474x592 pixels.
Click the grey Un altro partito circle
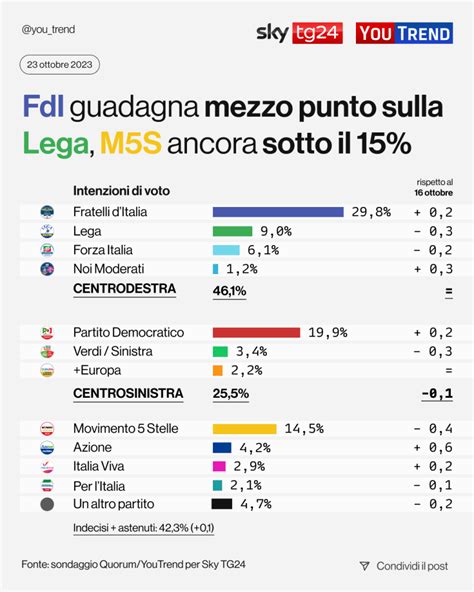[47, 504]
